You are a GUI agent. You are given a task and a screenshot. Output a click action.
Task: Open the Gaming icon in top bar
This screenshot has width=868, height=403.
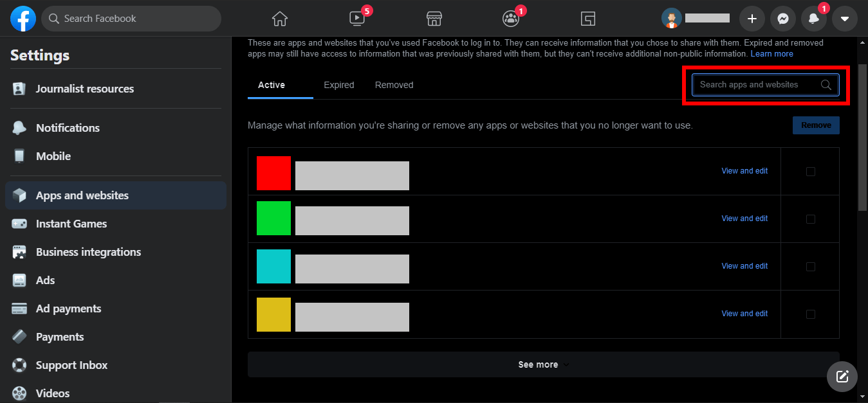pos(587,19)
